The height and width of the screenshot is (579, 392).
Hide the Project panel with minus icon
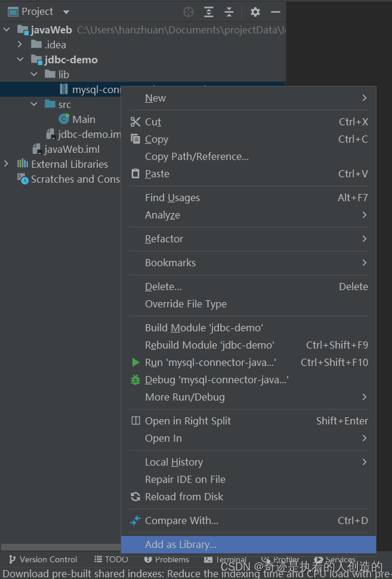276,12
